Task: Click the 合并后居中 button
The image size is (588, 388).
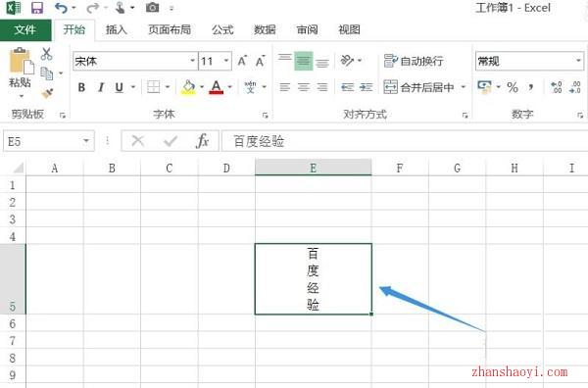Action: 419,87
